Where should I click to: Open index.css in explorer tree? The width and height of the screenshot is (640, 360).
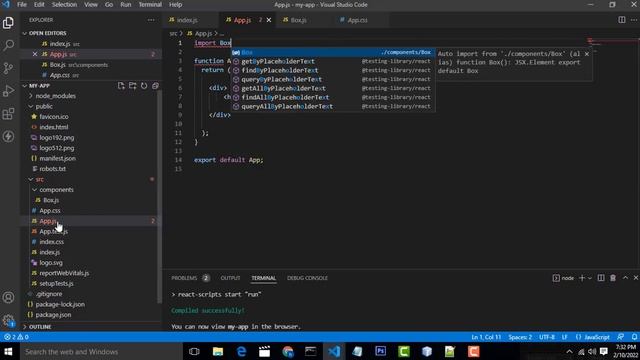pyautogui.click(x=51, y=242)
